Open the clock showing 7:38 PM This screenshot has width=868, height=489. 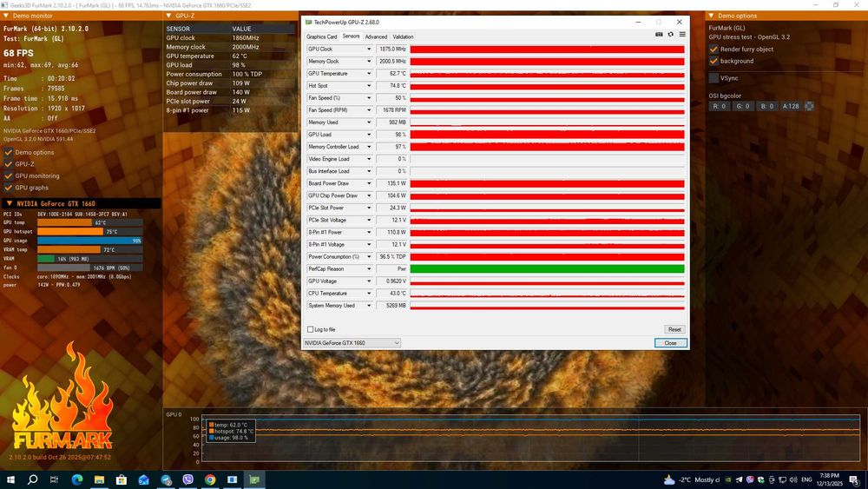(x=829, y=479)
